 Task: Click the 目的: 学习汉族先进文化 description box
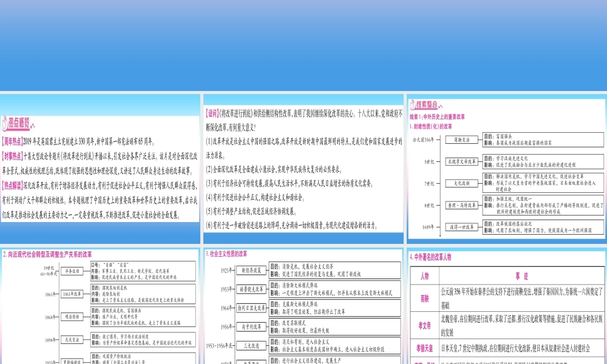pos(543,162)
